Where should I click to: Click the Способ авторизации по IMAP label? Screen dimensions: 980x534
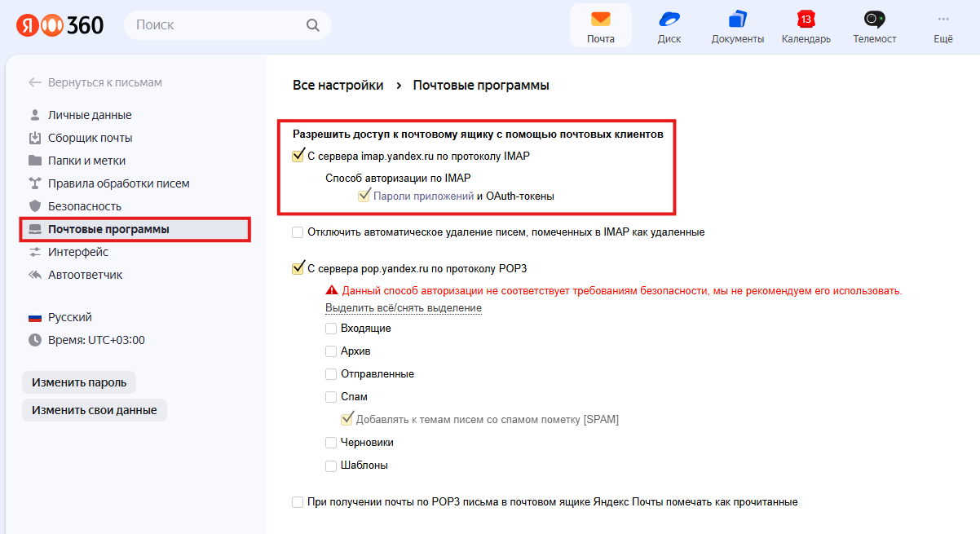(398, 178)
